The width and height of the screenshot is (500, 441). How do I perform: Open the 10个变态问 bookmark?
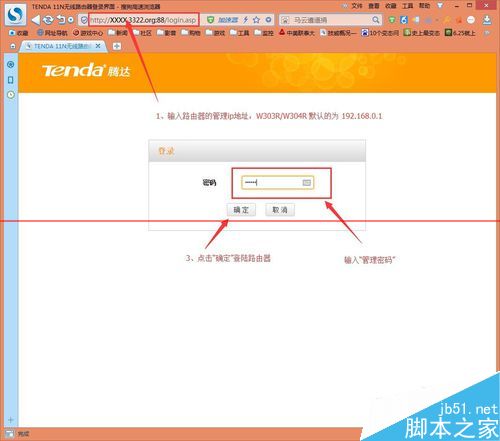(x=380, y=33)
